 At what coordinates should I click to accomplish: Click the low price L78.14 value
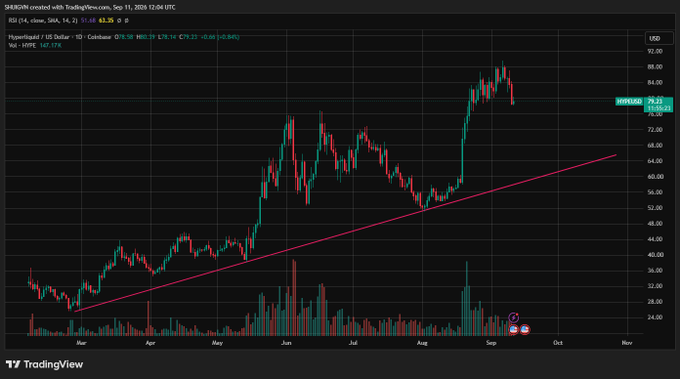[x=167, y=37]
